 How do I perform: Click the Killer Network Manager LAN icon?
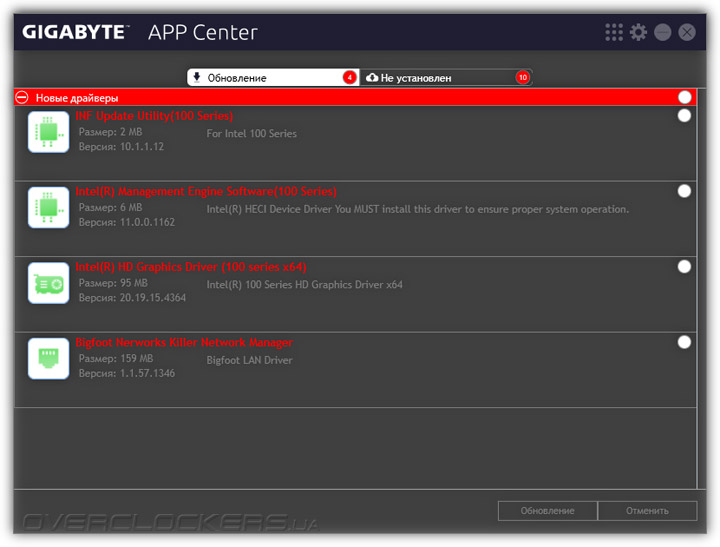[x=48, y=359]
